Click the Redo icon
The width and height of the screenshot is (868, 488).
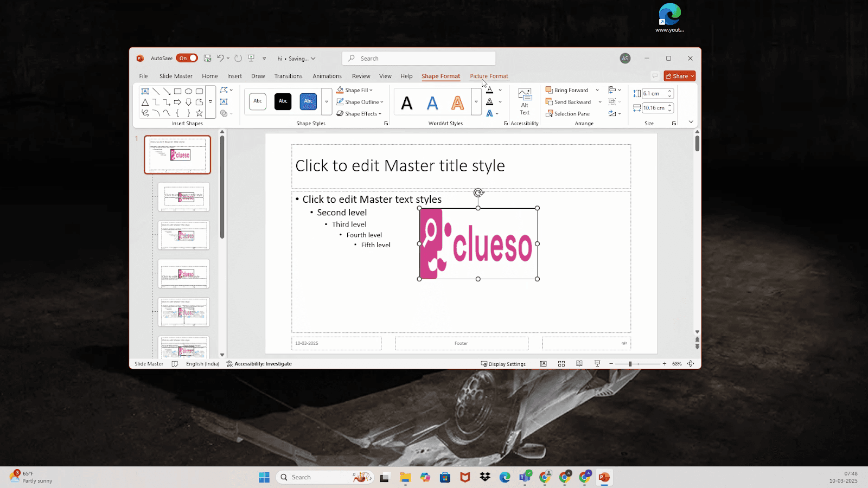[x=238, y=58]
